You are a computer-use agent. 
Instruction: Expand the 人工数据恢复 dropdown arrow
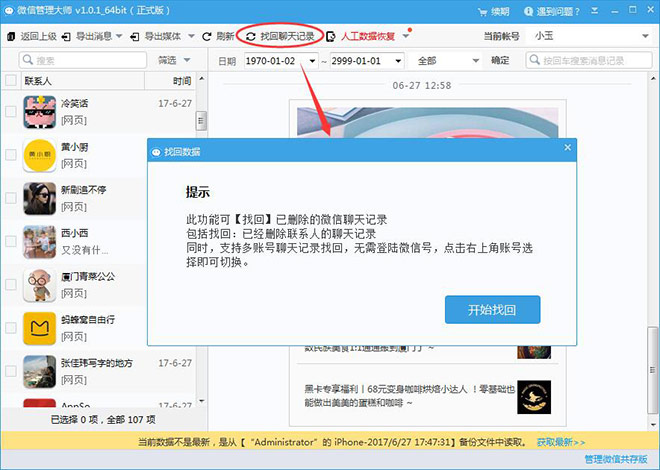(x=406, y=37)
